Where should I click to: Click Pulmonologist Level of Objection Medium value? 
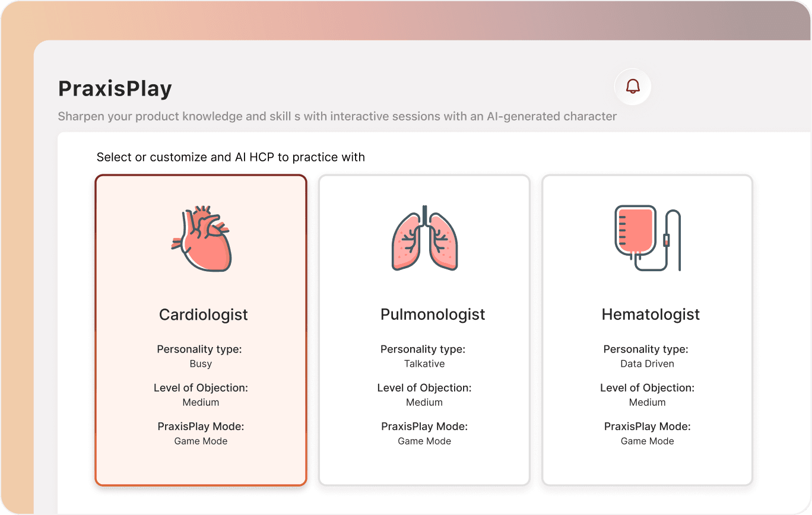point(424,402)
